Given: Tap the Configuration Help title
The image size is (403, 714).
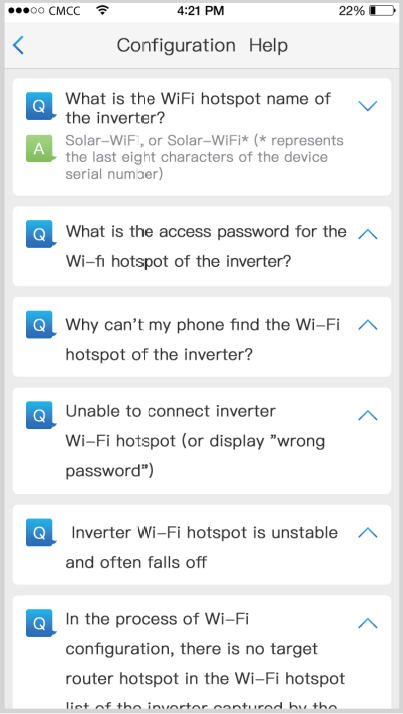Looking at the screenshot, I should tap(202, 46).
